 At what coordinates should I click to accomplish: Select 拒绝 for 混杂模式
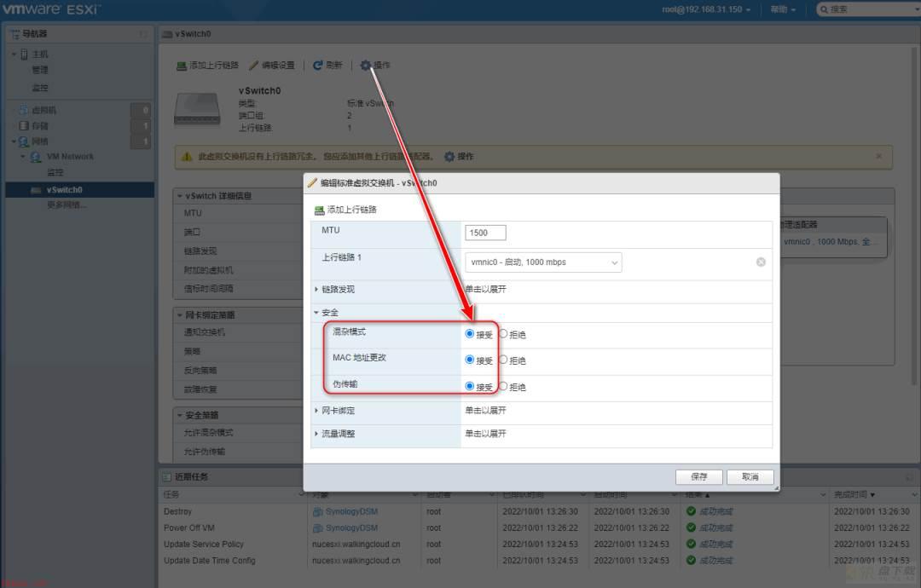coord(503,334)
